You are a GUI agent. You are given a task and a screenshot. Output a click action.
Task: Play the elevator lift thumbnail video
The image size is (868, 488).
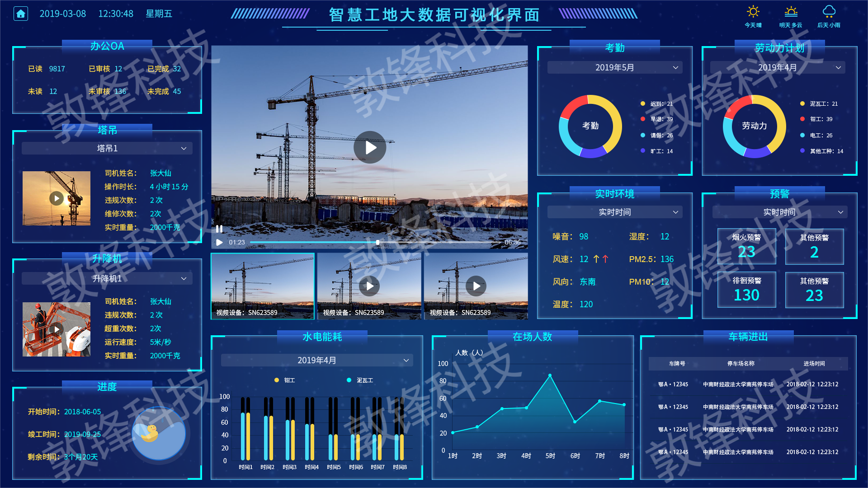(x=57, y=329)
